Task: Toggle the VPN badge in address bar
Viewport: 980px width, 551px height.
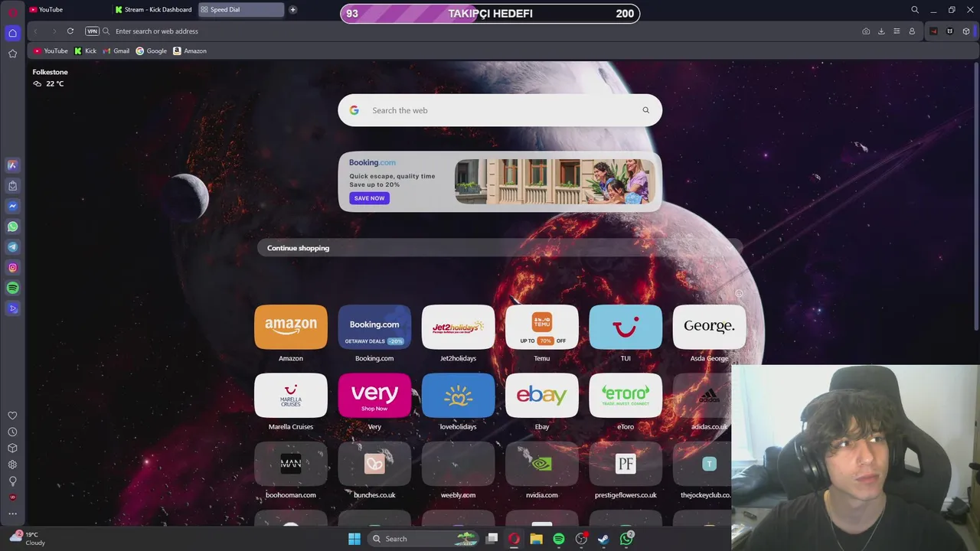Action: click(x=93, y=31)
